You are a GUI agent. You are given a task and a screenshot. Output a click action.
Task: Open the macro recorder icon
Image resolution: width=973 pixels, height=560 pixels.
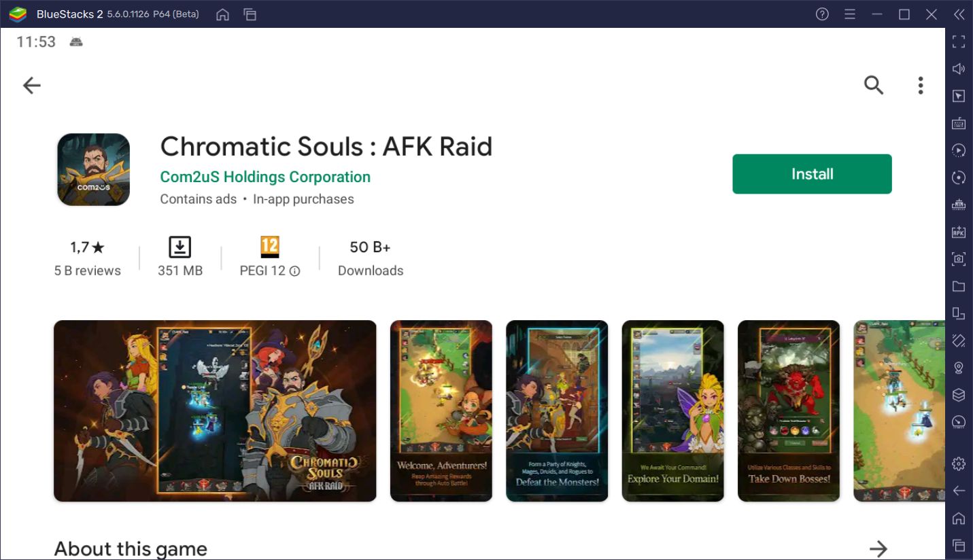pos(959,150)
